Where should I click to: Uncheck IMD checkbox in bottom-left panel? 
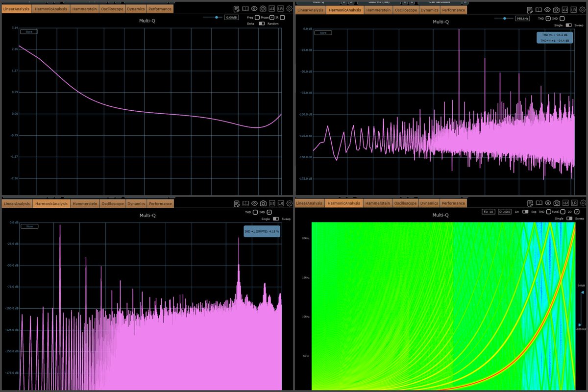point(269,212)
